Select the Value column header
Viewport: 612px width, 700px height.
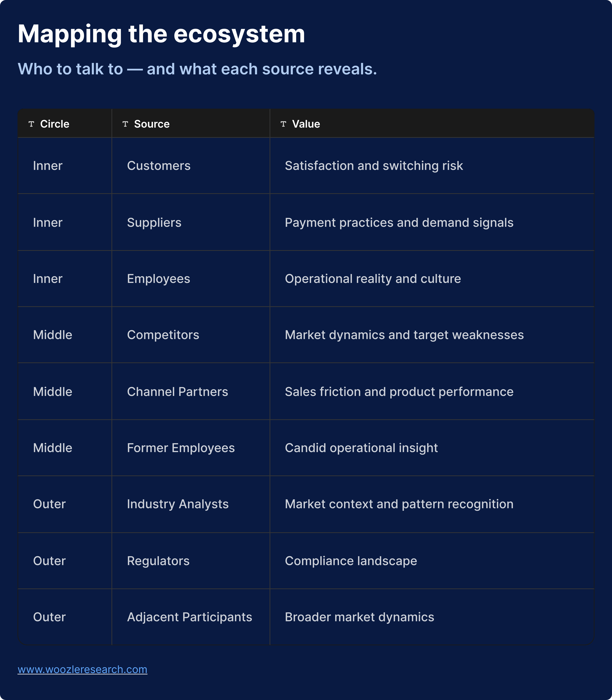pos(306,124)
